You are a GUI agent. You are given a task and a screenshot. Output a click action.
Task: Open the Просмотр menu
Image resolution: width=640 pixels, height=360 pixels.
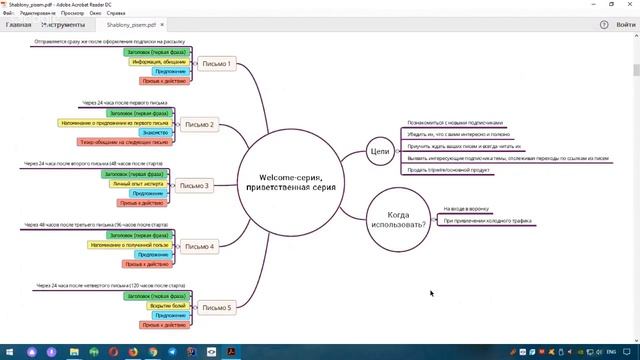pos(72,13)
